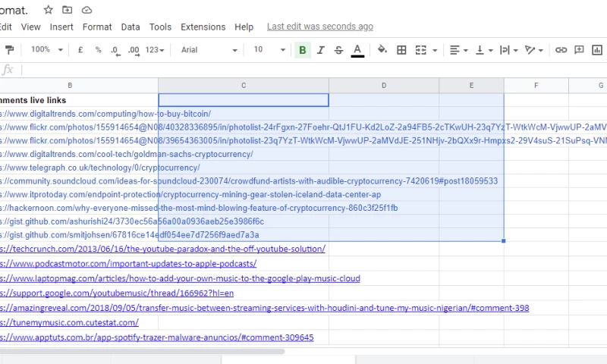Open text wrapping dropdown

[508, 50]
